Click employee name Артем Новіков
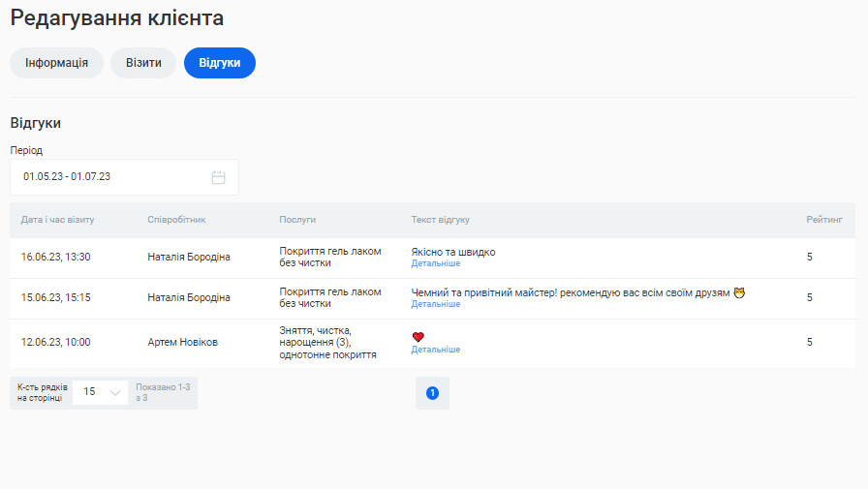868x489 pixels. pyautogui.click(x=182, y=343)
